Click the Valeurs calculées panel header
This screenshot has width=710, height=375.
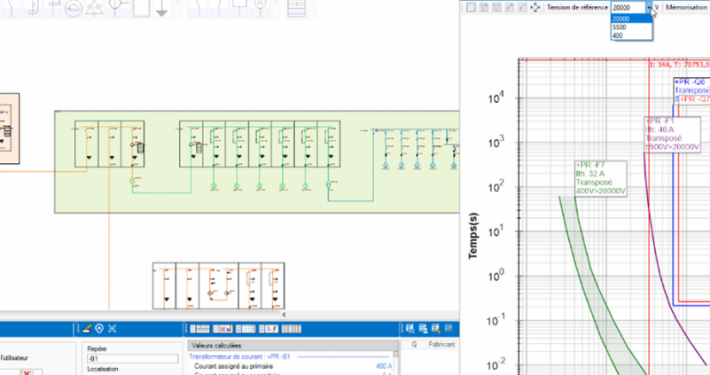(293, 346)
